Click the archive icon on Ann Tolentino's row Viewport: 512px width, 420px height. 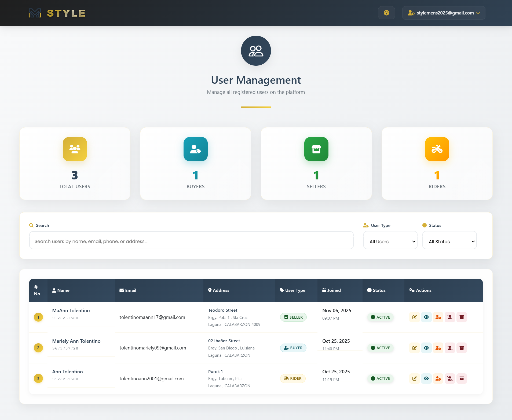click(462, 378)
